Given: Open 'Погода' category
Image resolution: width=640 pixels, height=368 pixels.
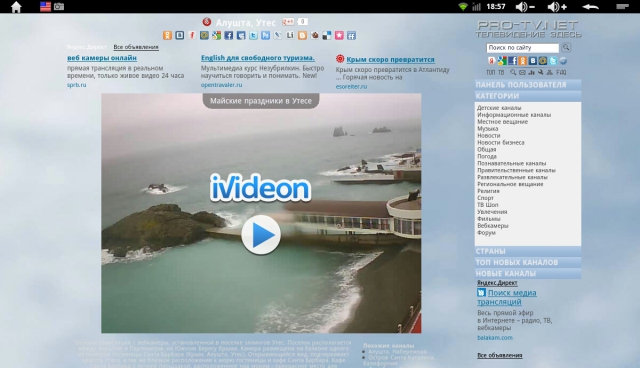Looking at the screenshot, I should click(487, 156).
